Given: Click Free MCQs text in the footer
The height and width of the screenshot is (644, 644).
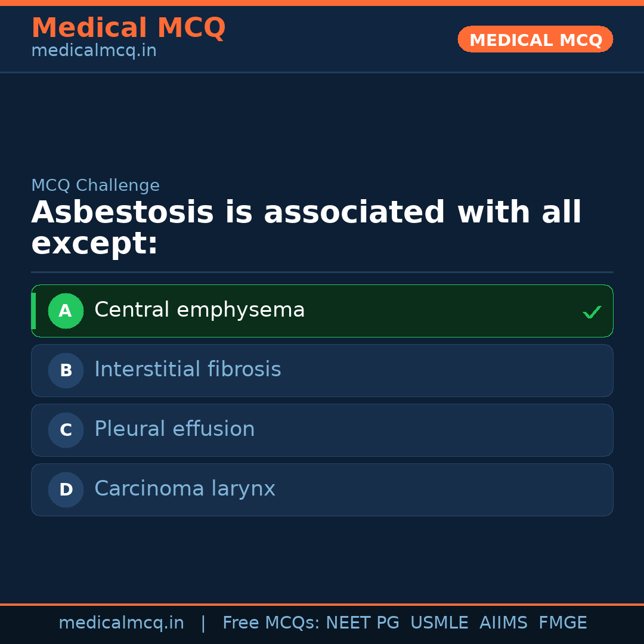Looking at the screenshot, I should click(271, 623).
